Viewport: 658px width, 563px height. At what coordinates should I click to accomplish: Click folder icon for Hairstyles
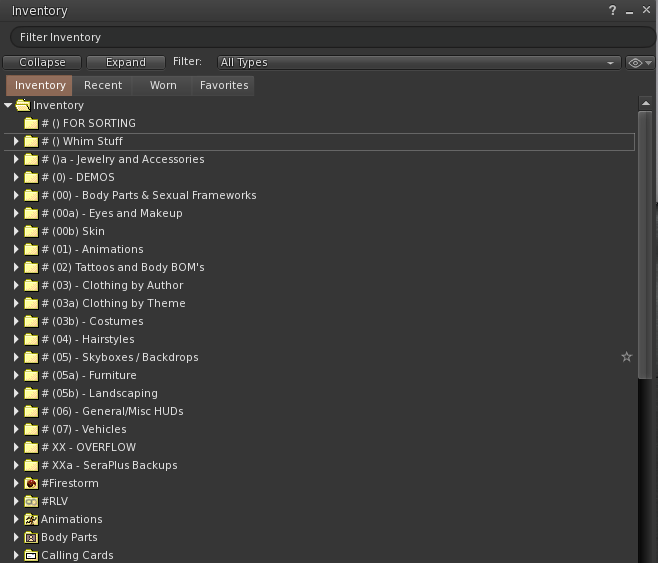31,339
